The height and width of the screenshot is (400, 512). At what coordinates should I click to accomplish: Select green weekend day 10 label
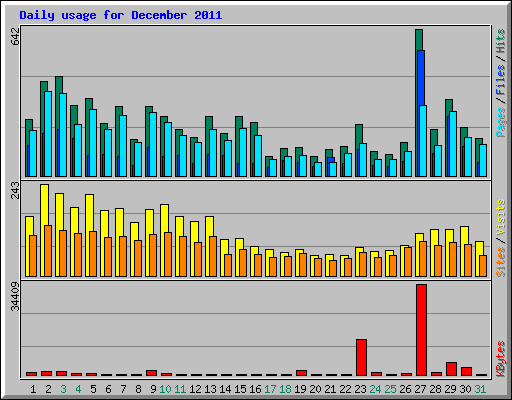165,389
